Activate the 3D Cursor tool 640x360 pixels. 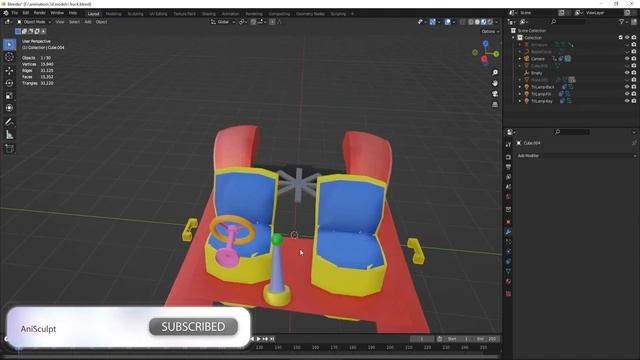coord(9,57)
